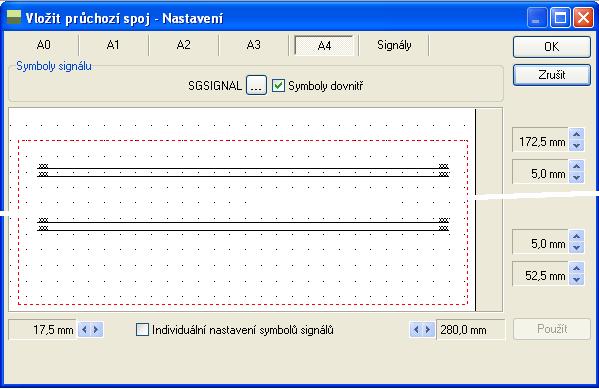Click the 5,0 mm field above 52,5 mm
This screenshot has height=389, width=599.
(x=540, y=242)
